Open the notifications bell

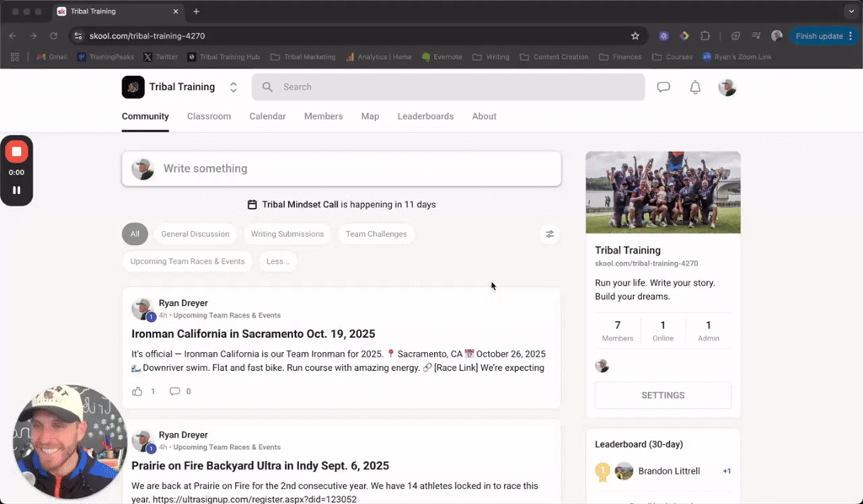point(695,87)
